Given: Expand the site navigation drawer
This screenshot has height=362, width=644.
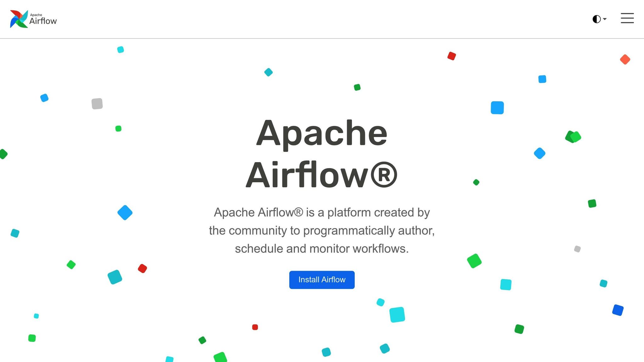Looking at the screenshot, I should point(627,18).
